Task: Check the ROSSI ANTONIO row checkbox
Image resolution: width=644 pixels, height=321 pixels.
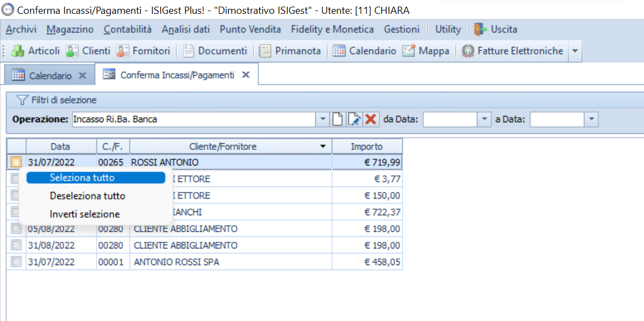Action: 17,162
